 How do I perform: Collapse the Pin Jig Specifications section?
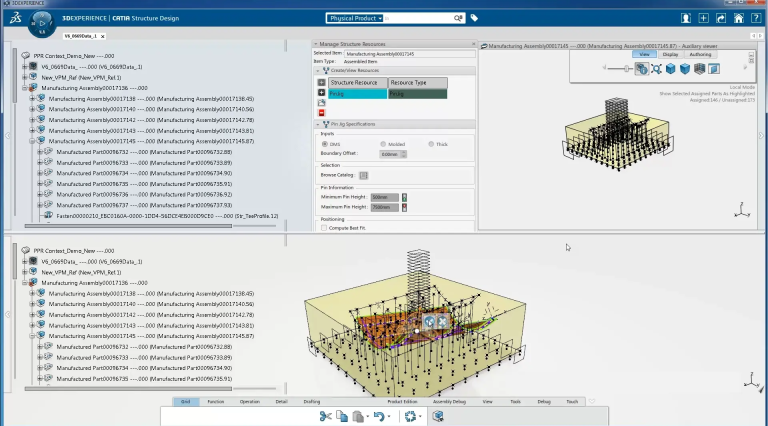[x=318, y=122]
